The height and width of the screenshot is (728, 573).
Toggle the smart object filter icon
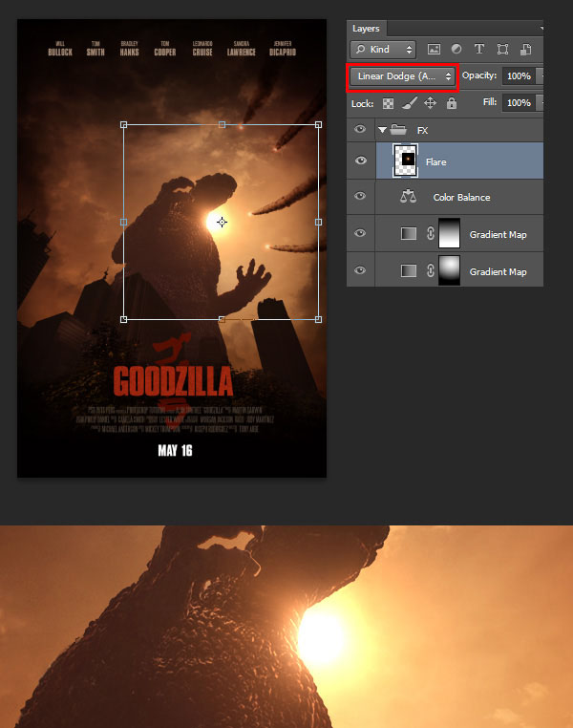(x=525, y=50)
